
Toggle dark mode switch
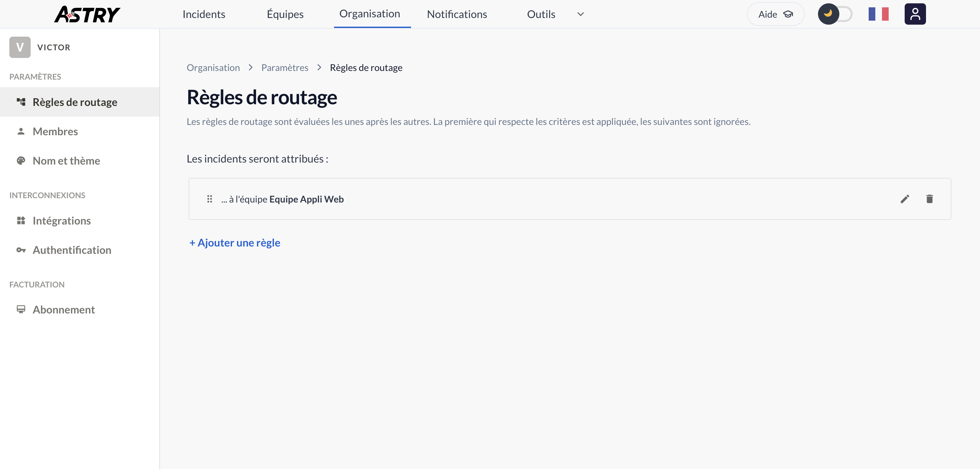[835, 14]
